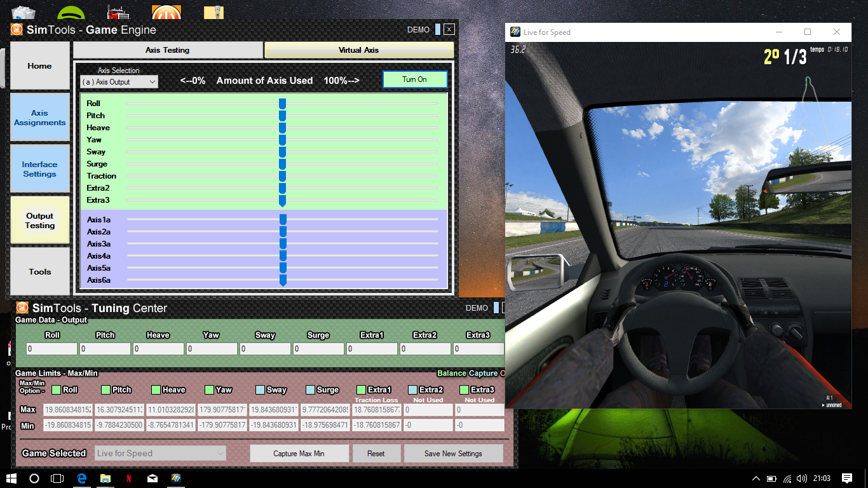Click the Sway slider handle
The image size is (868, 488).
[x=282, y=152]
